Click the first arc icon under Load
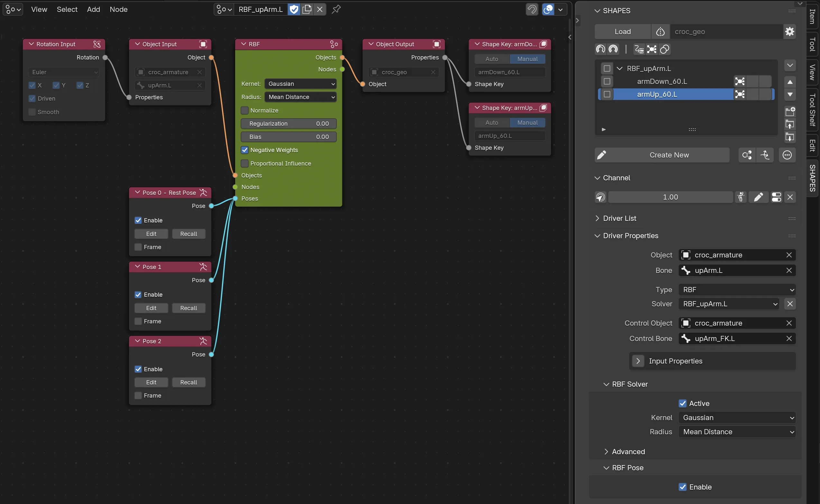 pyautogui.click(x=601, y=49)
